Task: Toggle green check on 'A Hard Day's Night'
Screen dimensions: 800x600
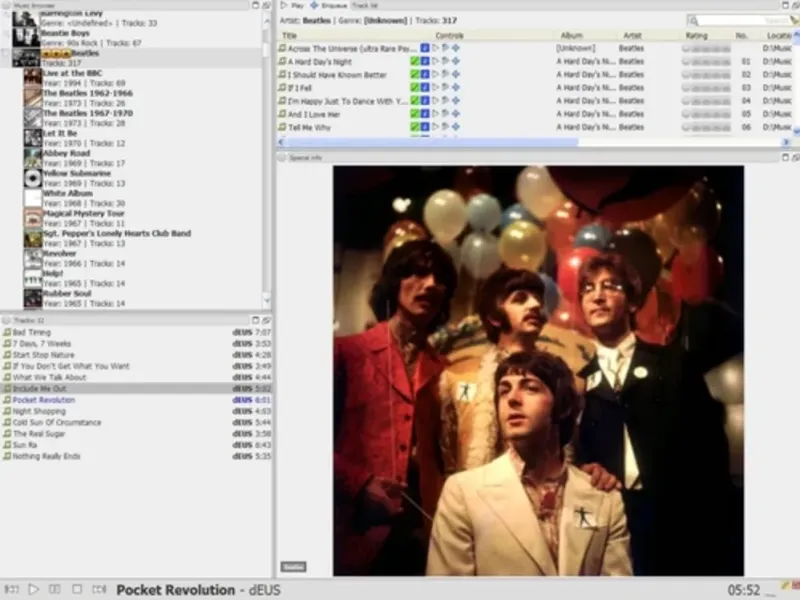Action: coord(415,61)
